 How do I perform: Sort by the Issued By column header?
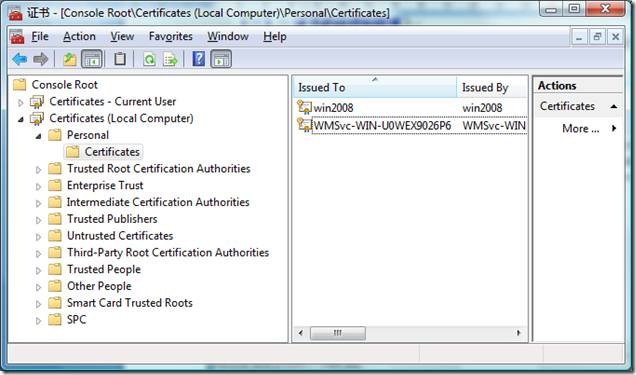492,87
